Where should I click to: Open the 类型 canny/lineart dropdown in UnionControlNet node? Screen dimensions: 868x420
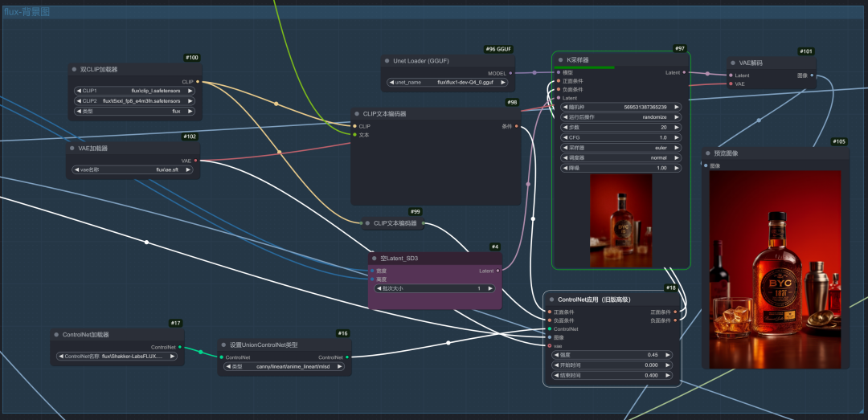pyautogui.click(x=284, y=366)
